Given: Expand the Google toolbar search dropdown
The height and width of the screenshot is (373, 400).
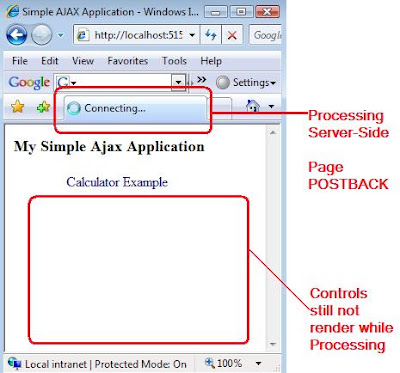Looking at the screenshot, I should pos(179,82).
